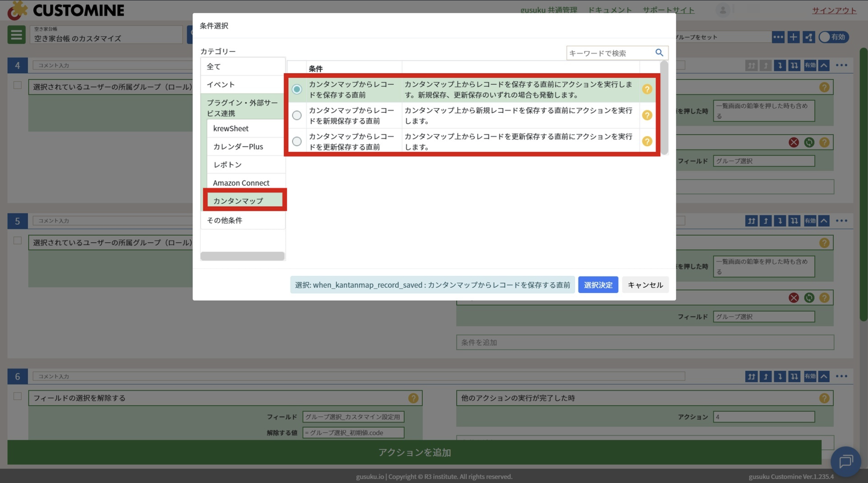Click red delete icon in action 5
The height and width of the screenshot is (483, 868).
tap(793, 298)
